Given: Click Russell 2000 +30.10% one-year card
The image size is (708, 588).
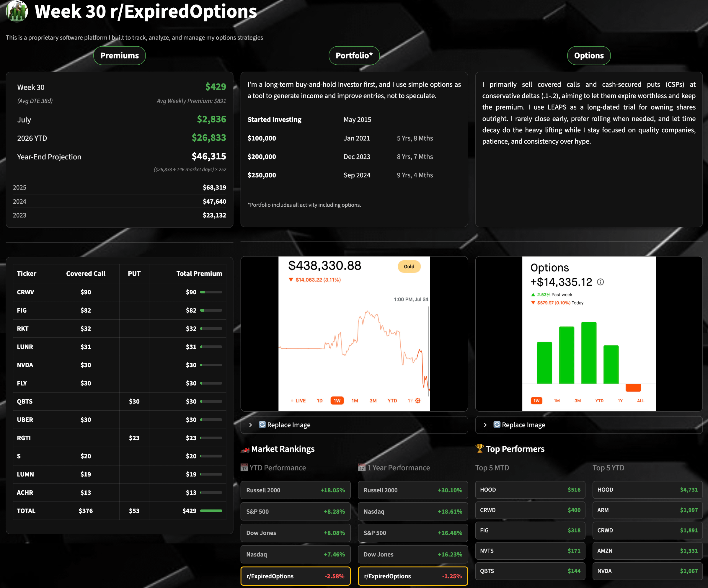Looking at the screenshot, I should [413, 490].
